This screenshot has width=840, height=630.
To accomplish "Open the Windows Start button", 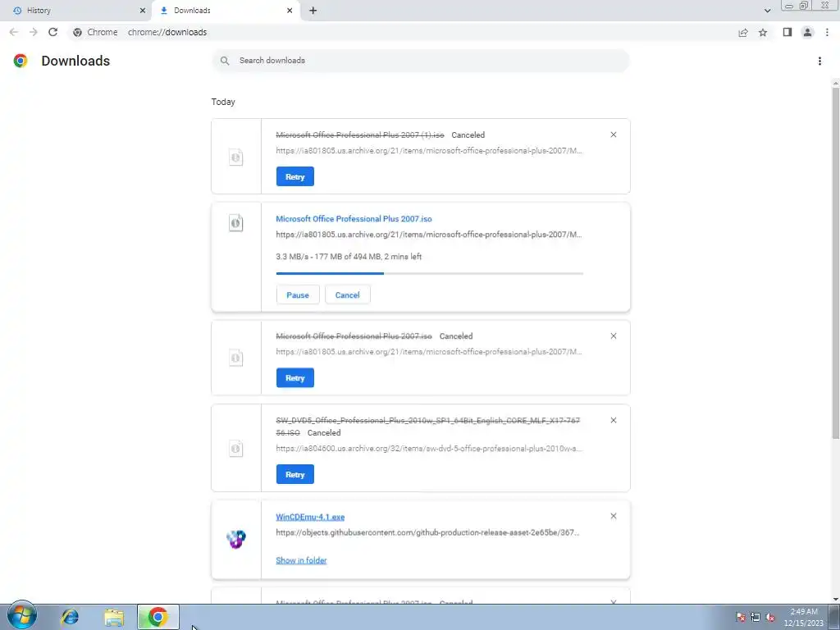I will (x=22, y=616).
